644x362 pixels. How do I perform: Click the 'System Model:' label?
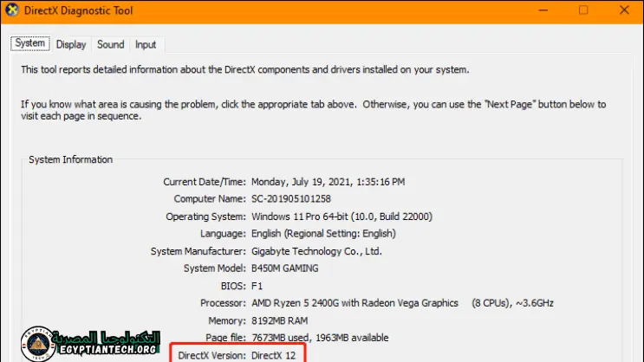(215, 268)
